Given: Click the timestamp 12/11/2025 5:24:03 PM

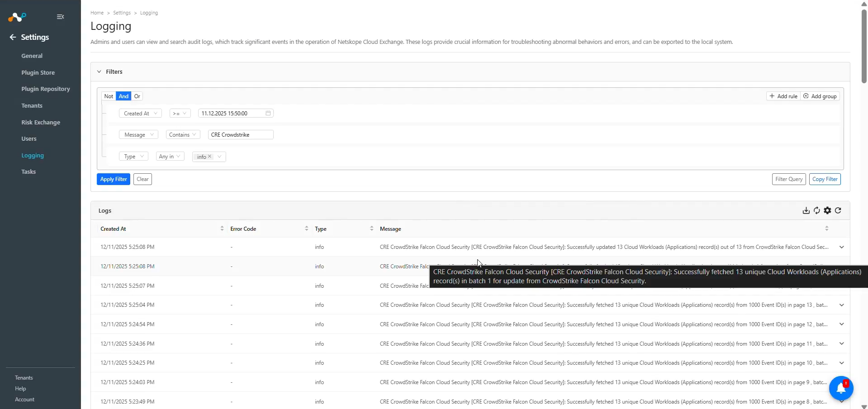Looking at the screenshot, I should pos(128,382).
